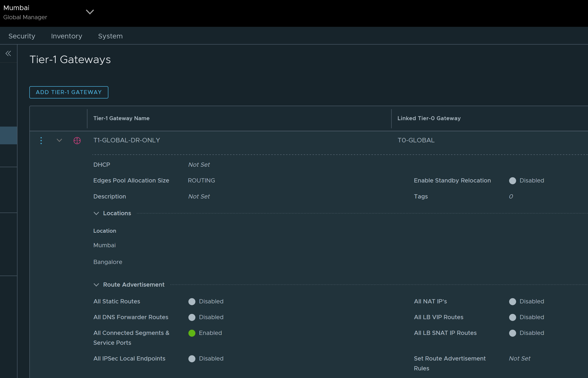Open the Security tab
The image size is (588, 378).
coord(22,36)
